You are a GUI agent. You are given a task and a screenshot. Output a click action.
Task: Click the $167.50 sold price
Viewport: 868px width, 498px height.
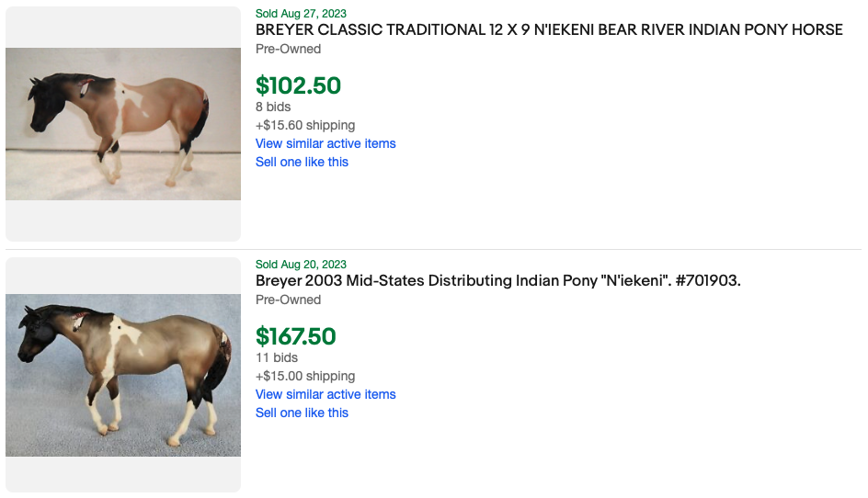click(296, 336)
